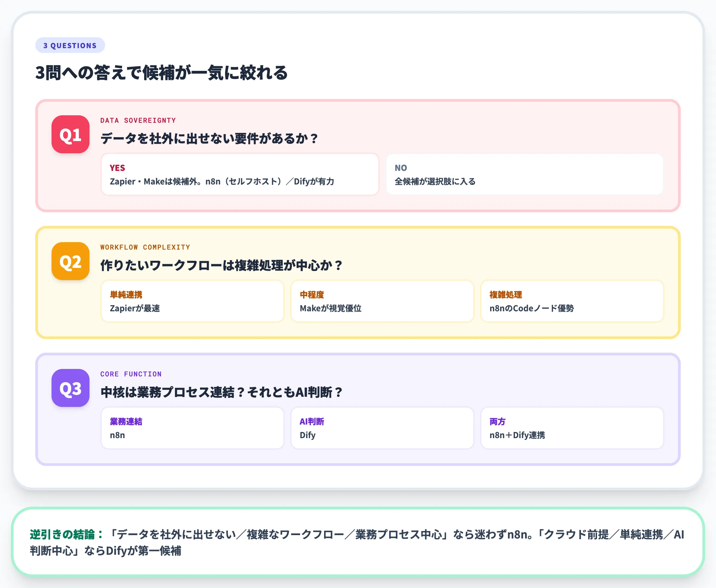Click the heading 3問への答えで候補が一気に絞れる
This screenshot has width=716, height=588.
(162, 73)
